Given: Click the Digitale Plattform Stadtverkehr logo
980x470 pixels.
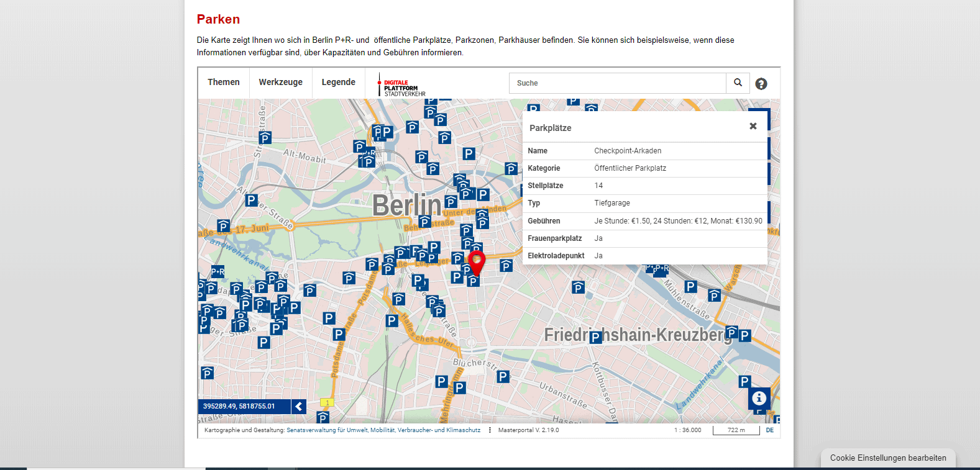Looking at the screenshot, I should (401, 84).
